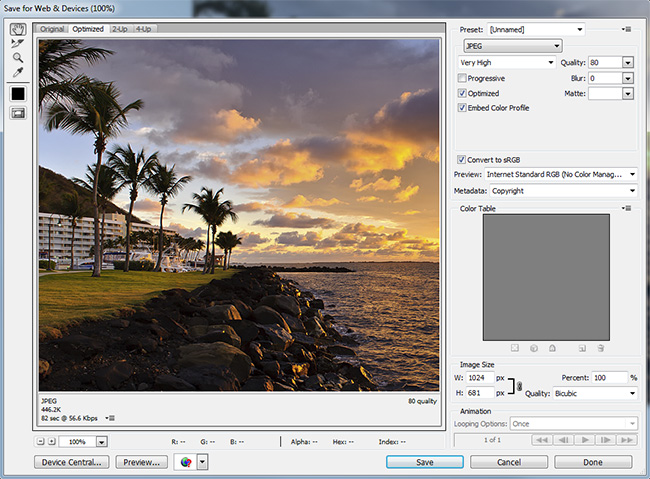Select the Hand tool
The image size is (650, 479).
18,30
